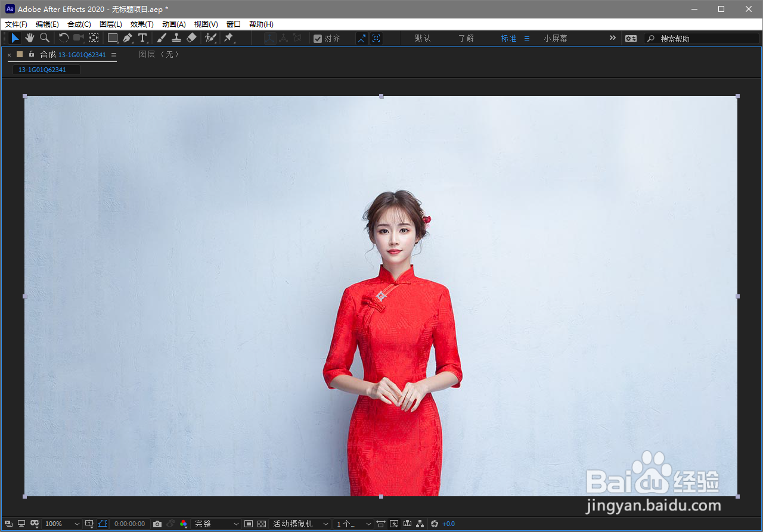
Task: Select the Eraser tool
Action: tap(191, 38)
